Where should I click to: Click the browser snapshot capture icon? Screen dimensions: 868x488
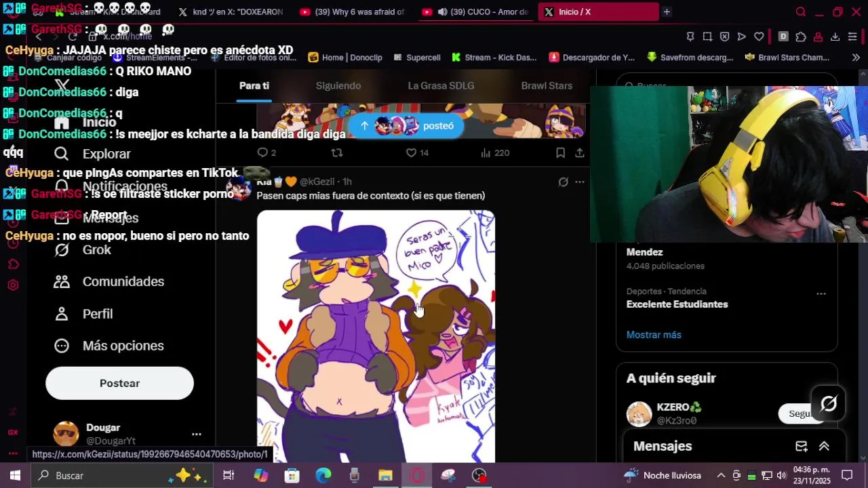pyautogui.click(x=707, y=37)
